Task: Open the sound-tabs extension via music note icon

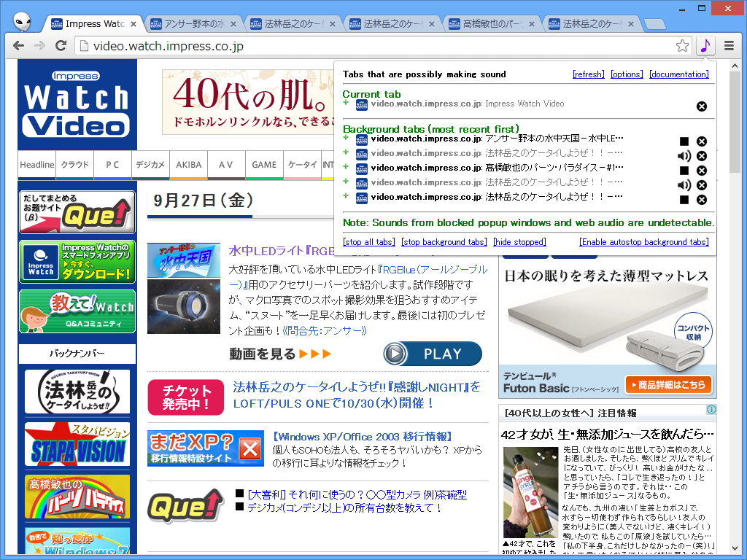Action: (x=705, y=45)
